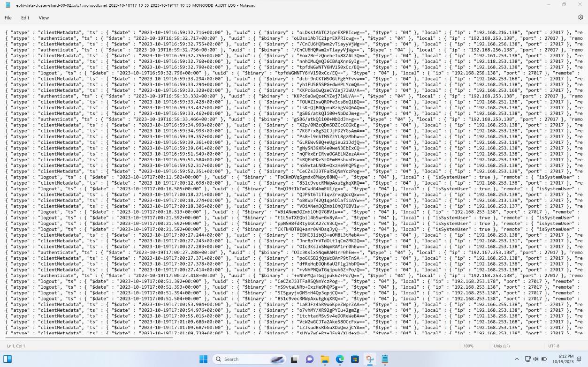Open the Snipping Tool from the taskbar
The width and height of the screenshot is (588, 367).
click(x=370, y=359)
